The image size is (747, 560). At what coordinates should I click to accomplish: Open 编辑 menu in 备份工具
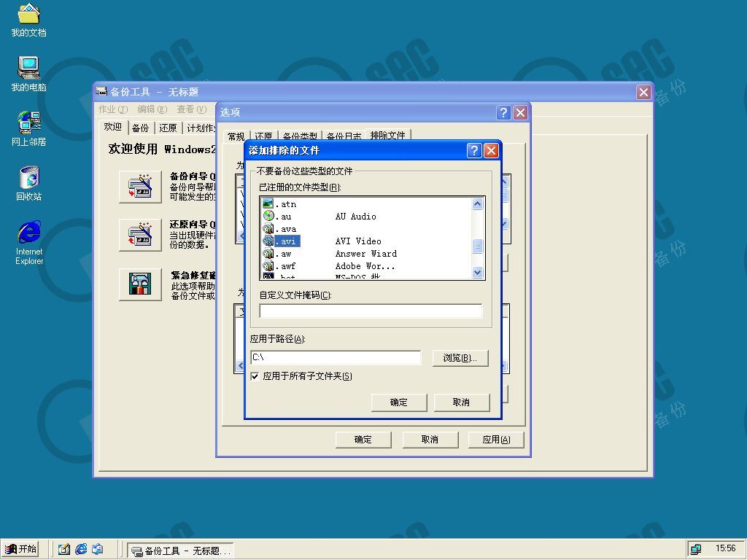tap(152, 109)
